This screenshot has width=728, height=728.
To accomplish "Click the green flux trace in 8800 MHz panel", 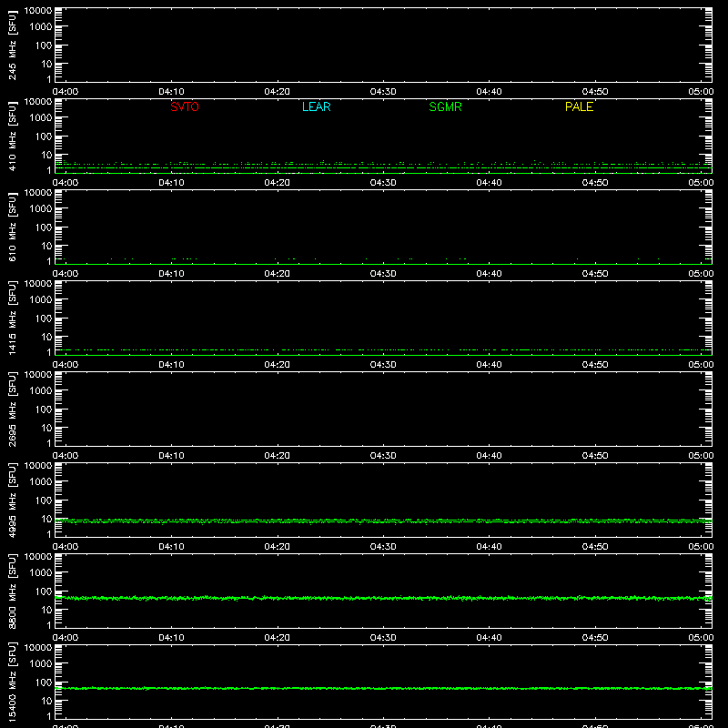I will [x=383, y=598].
